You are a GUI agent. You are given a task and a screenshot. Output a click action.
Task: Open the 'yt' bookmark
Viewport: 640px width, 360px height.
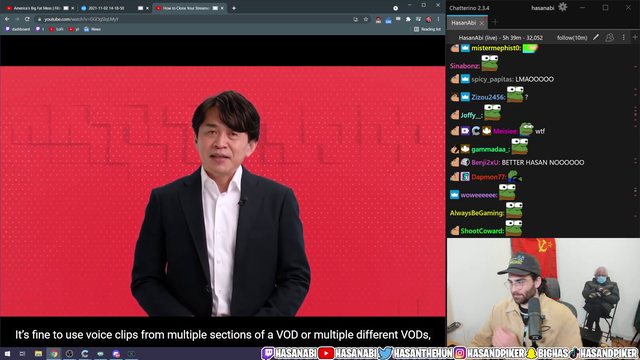click(74, 29)
